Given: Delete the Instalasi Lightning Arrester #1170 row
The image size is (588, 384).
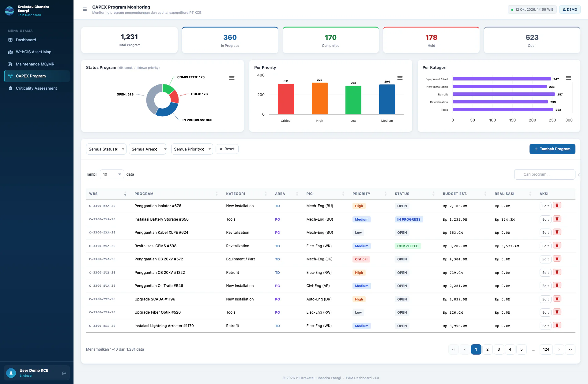Looking at the screenshot, I should point(557,326).
